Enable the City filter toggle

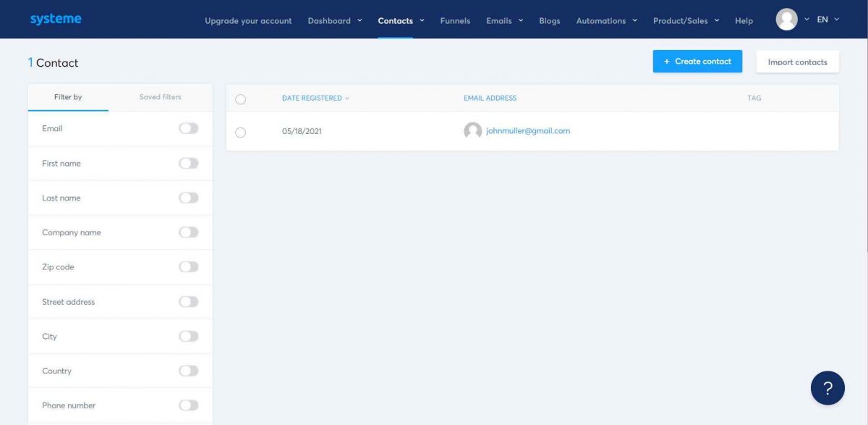pos(188,336)
